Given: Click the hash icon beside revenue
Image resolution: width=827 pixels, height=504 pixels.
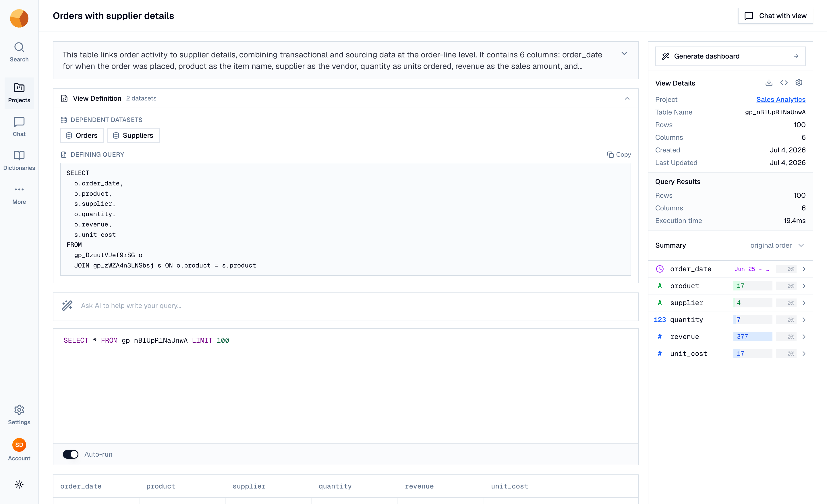Looking at the screenshot, I should tap(660, 337).
